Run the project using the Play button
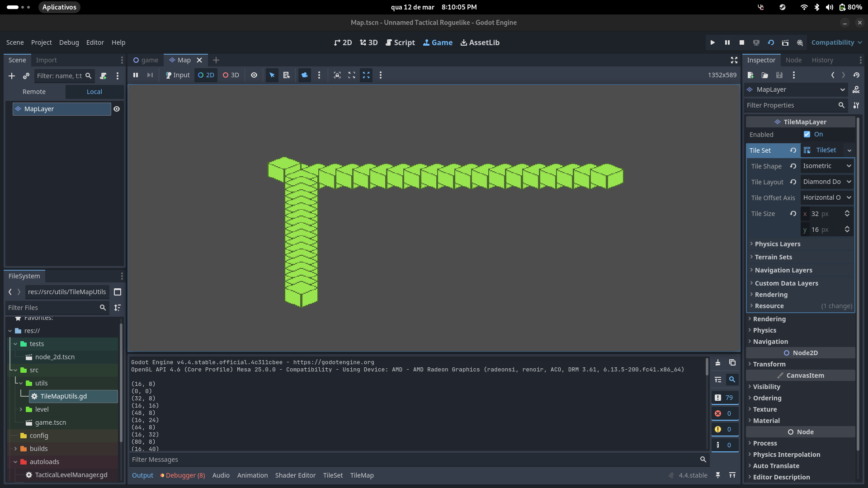The width and height of the screenshot is (868, 488). pyautogui.click(x=712, y=42)
